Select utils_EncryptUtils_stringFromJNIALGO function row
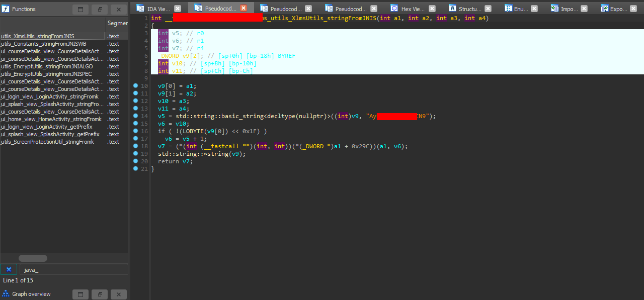 [64, 66]
